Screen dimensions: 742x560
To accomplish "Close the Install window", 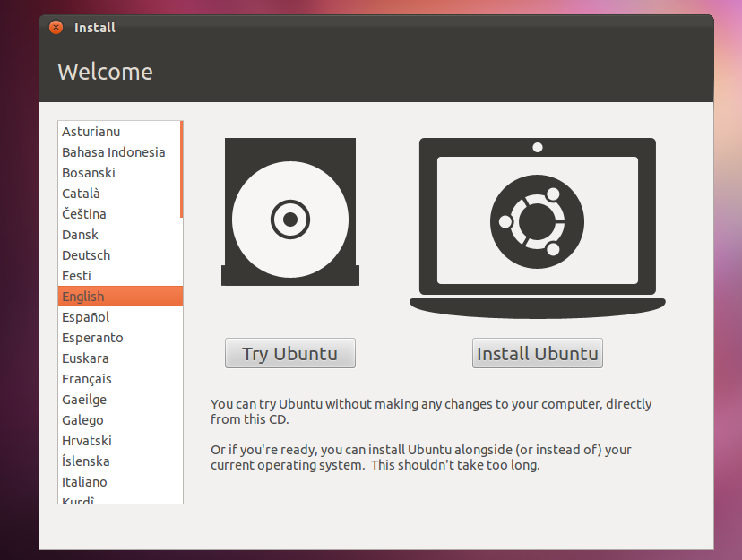I will (56, 28).
